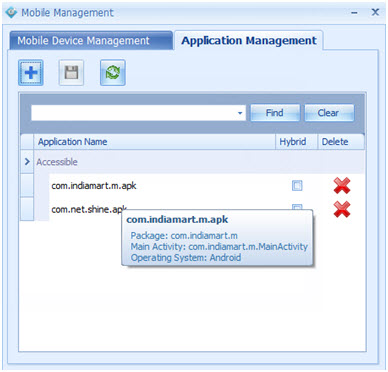The width and height of the screenshot is (388, 372).
Task: Select the Application Management tab
Action: click(248, 41)
